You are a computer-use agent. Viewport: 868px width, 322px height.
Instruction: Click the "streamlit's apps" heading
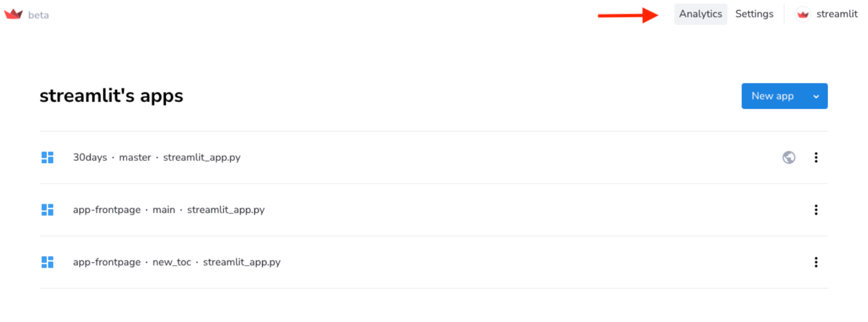click(111, 96)
